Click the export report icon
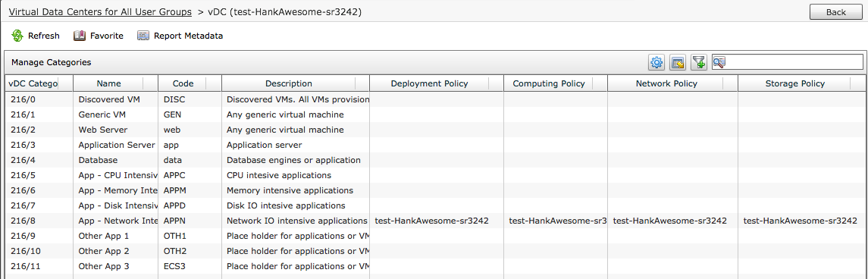868x279 pixels. [678, 63]
